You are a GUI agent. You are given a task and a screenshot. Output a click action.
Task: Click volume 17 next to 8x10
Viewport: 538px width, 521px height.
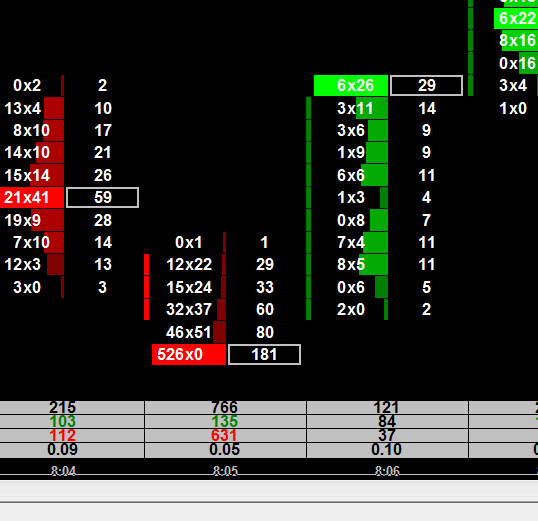click(103, 130)
